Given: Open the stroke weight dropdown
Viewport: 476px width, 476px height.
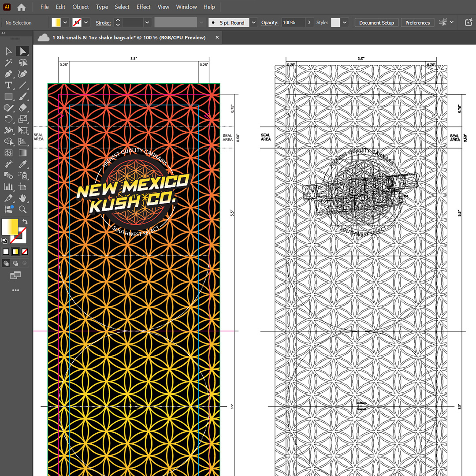Looking at the screenshot, I should [147, 22].
